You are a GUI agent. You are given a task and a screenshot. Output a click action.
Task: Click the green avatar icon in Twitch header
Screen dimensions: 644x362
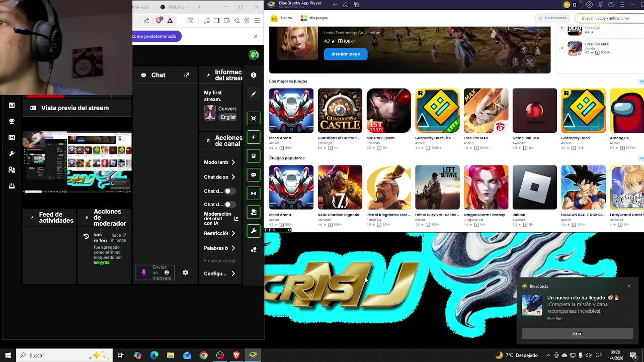point(254,55)
